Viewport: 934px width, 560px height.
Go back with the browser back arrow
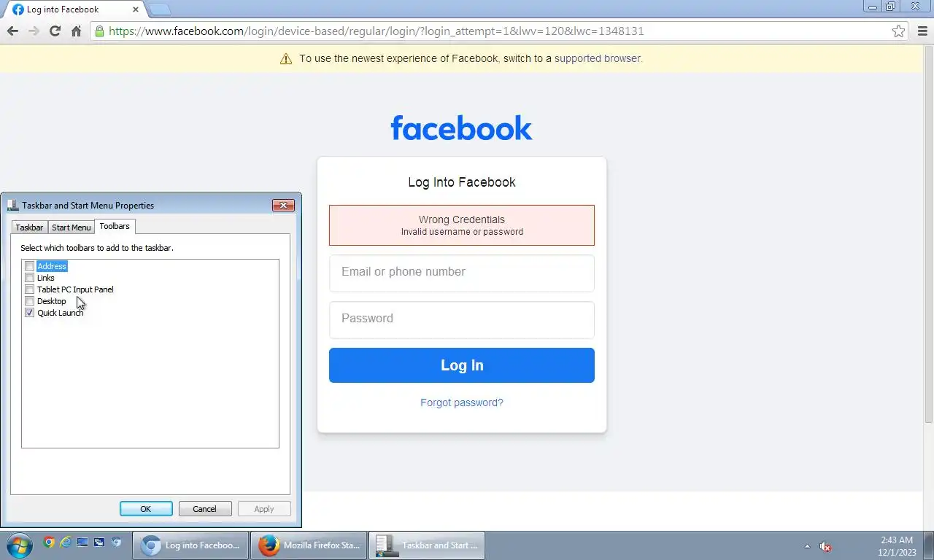coord(12,31)
